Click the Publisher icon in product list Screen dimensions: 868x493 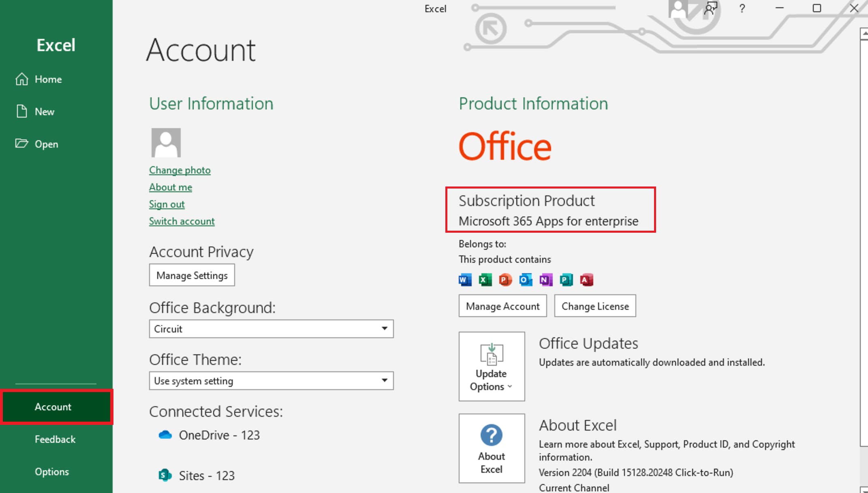[x=566, y=280]
